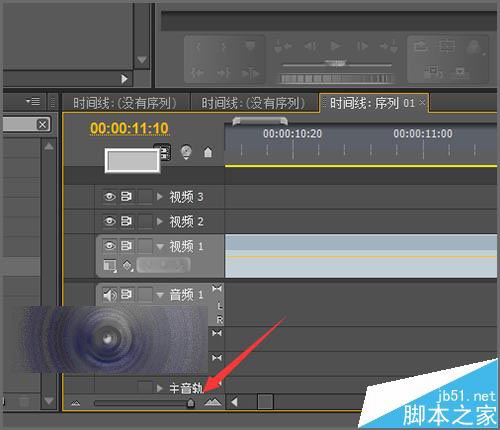Toggle visibility of 视频 3 track
Image resolution: width=500 pixels, height=430 pixels.
pos(110,197)
